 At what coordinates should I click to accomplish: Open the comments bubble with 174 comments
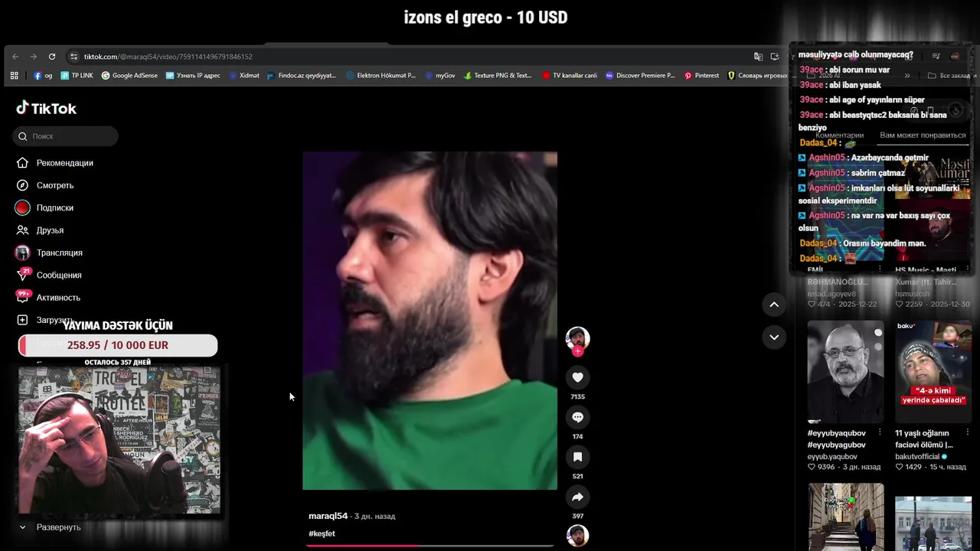[x=577, y=417]
